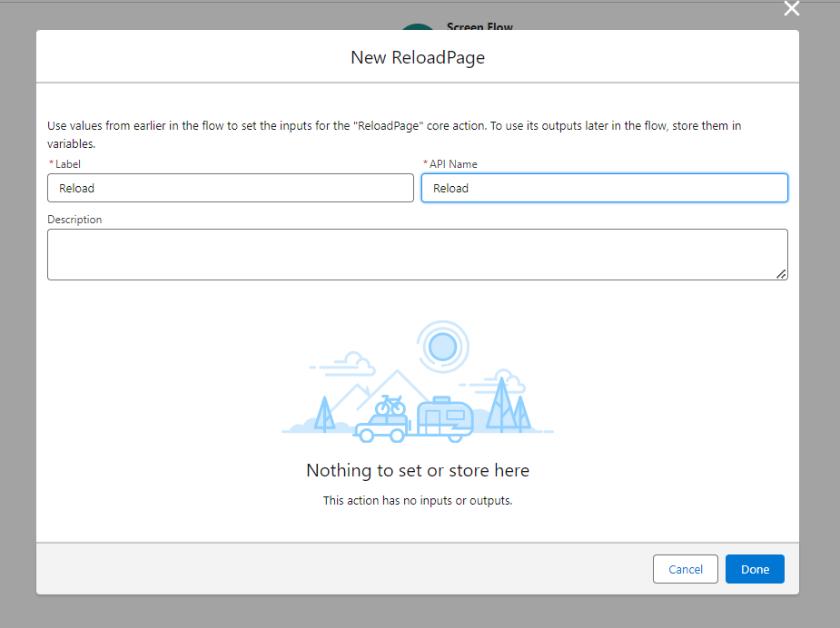This screenshot has height=628, width=840.
Task: Click the Label input field containing Reload
Action: [231, 188]
